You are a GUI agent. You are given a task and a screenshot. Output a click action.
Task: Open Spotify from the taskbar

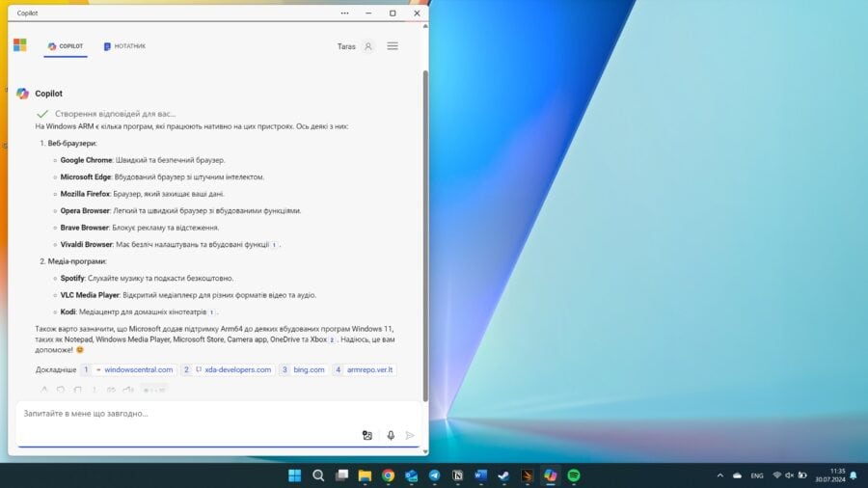pos(574,475)
